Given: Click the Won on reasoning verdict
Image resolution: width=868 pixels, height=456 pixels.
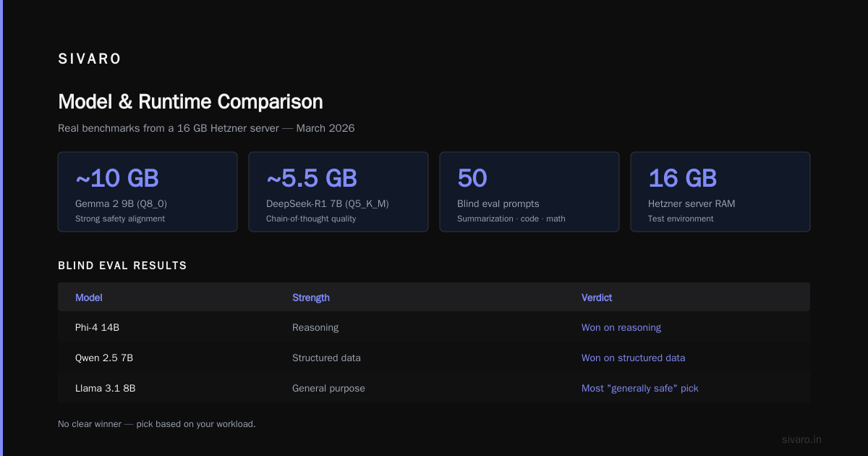Looking at the screenshot, I should pos(621,328).
